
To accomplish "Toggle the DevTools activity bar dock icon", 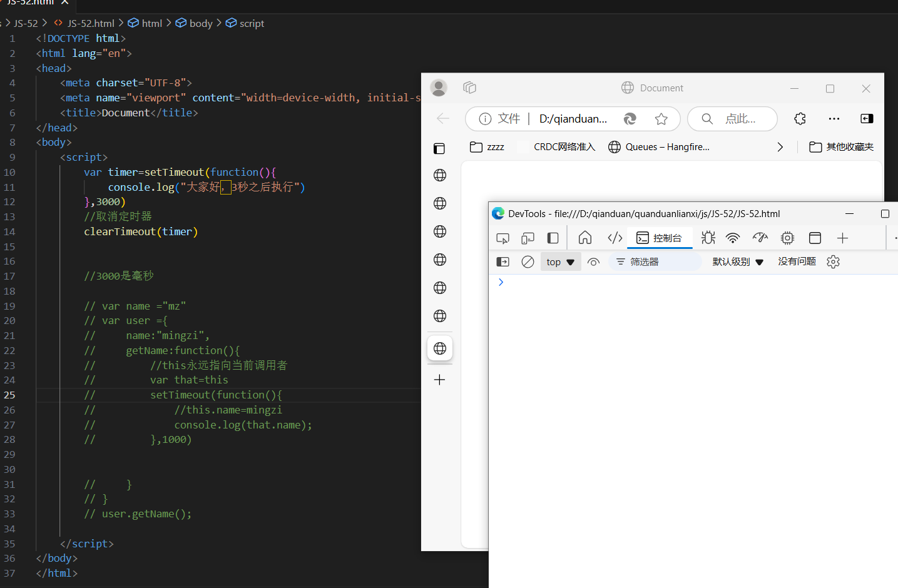I will (x=553, y=238).
